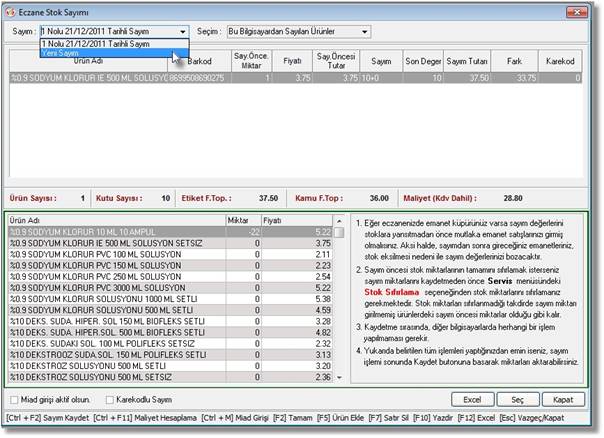Close the dialog with Kapat button
This screenshot has height=438, width=604.
[x=564, y=400]
